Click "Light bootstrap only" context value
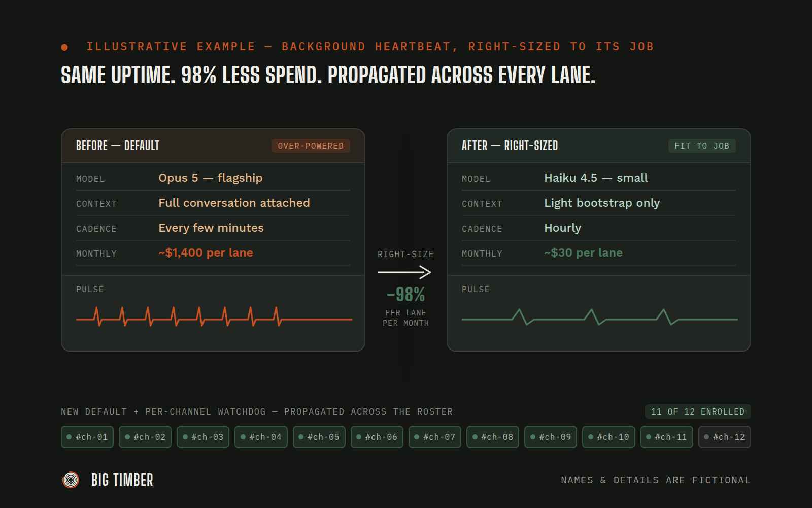The height and width of the screenshot is (508, 812). pyautogui.click(x=602, y=203)
